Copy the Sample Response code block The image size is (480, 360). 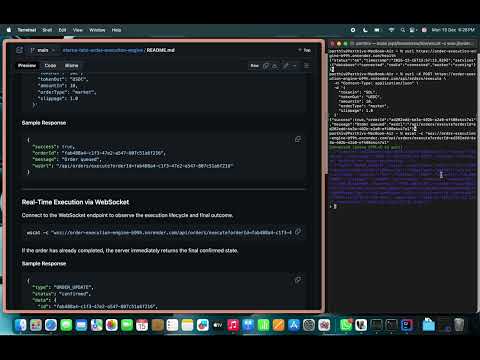tap(298, 139)
